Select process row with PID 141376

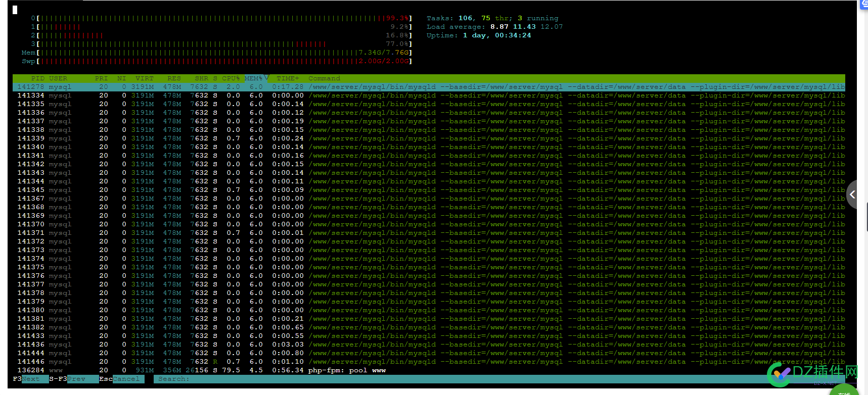point(429,276)
